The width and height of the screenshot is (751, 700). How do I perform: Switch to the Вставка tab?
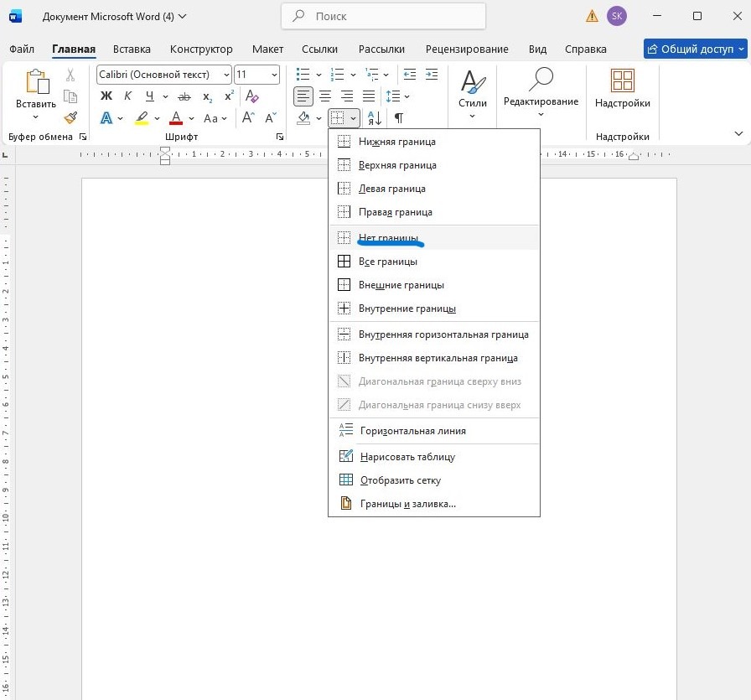click(132, 49)
